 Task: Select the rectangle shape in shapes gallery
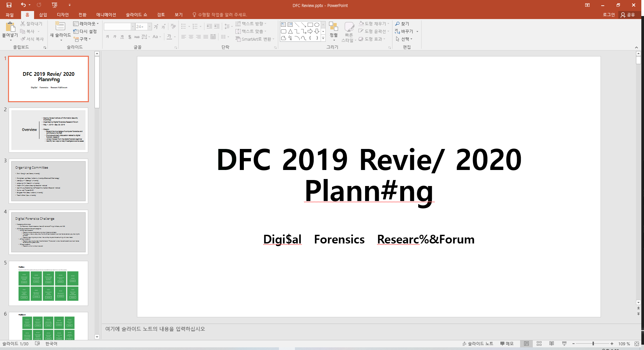310,25
